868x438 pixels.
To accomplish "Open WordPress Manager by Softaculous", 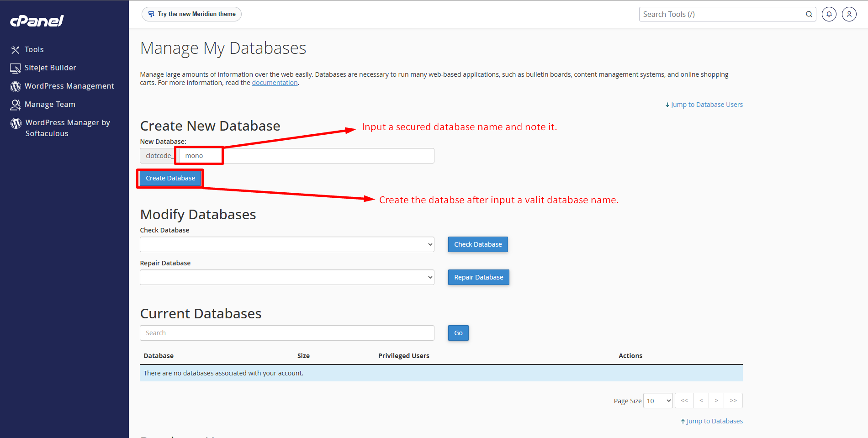I will pyautogui.click(x=68, y=128).
